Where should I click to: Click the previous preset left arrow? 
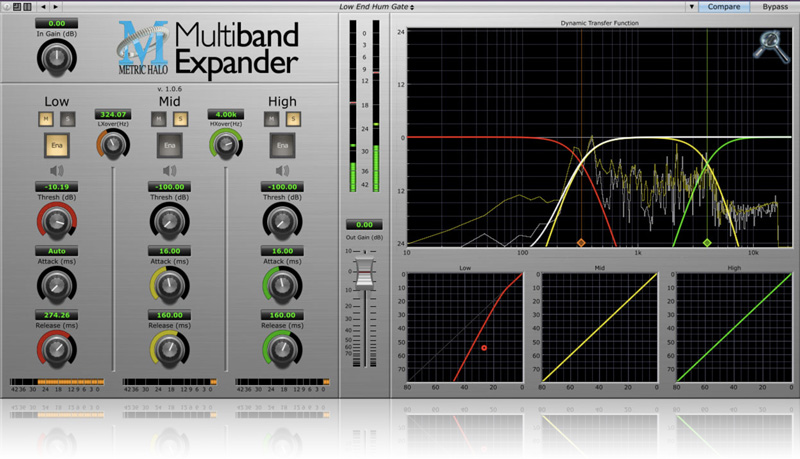[x=44, y=7]
